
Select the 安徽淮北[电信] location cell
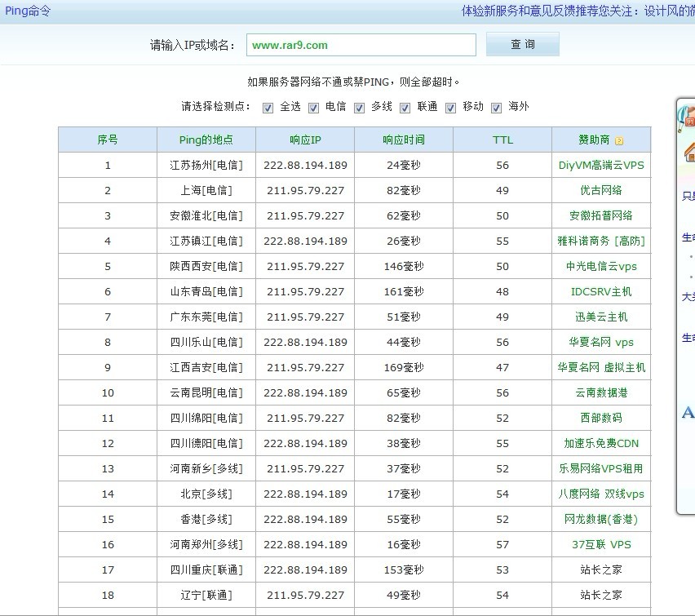(206, 216)
